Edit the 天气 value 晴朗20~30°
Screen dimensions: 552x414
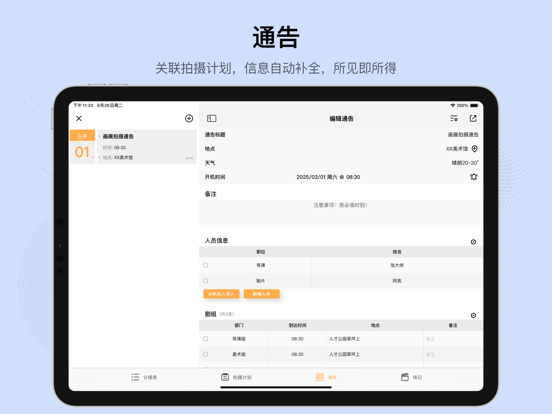(465, 163)
